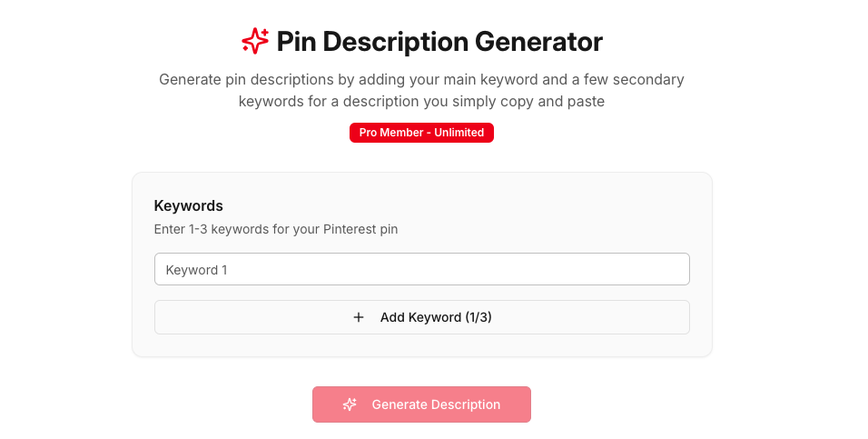
Task: Click the plus icon in Add Keyword
Action: tap(359, 317)
